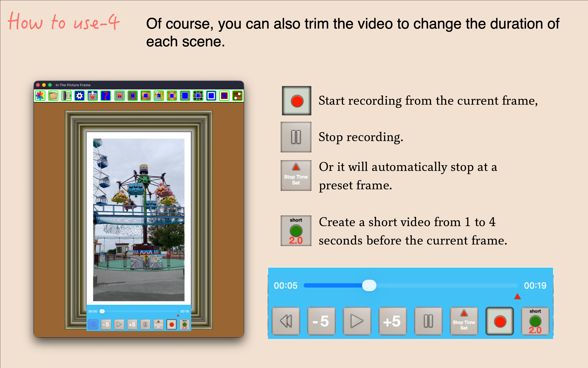Click record icon beside 'Start recording' text
The height and width of the screenshot is (368, 588).
click(296, 101)
